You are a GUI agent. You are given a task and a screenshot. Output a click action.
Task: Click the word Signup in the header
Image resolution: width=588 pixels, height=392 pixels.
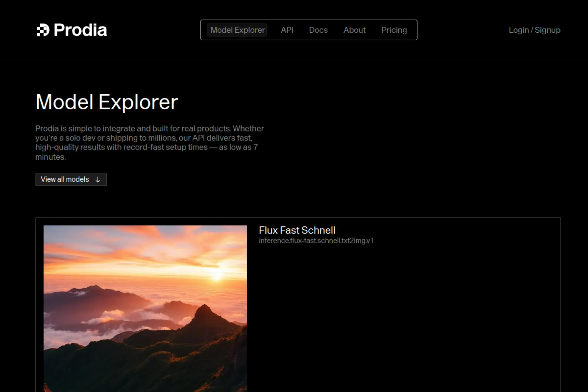[547, 30]
